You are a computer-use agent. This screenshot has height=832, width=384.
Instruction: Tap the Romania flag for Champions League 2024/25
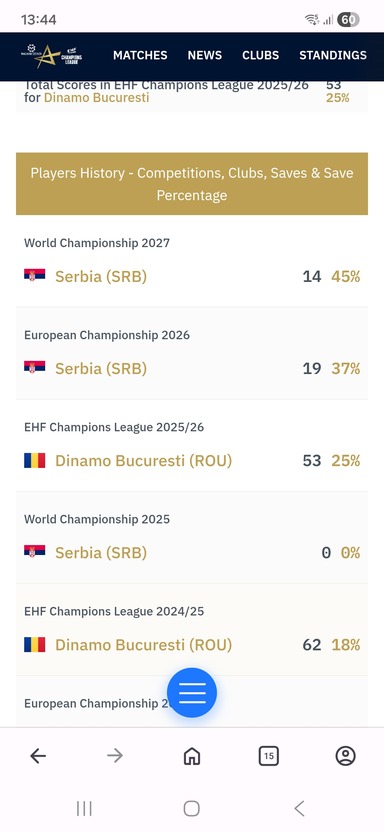(34, 645)
